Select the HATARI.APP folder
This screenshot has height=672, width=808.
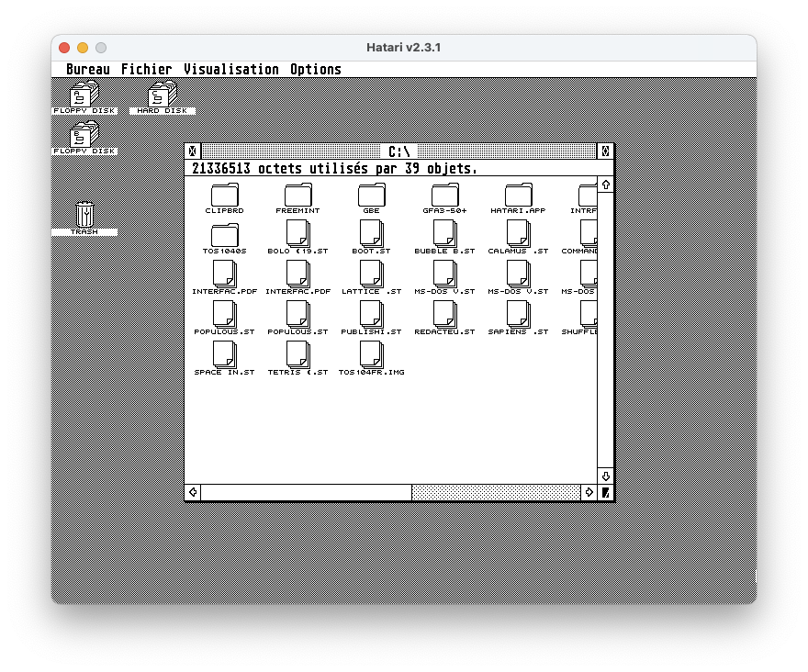[519, 198]
